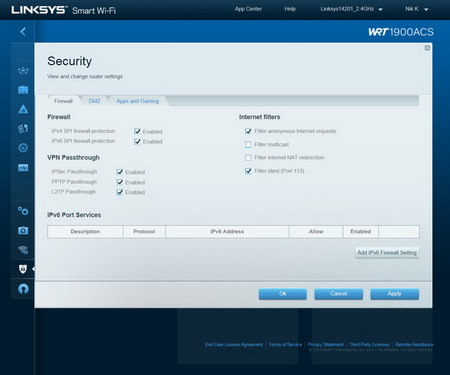The height and width of the screenshot is (375, 450).
Task: Switch to the DMZ tab
Action: [x=94, y=101]
